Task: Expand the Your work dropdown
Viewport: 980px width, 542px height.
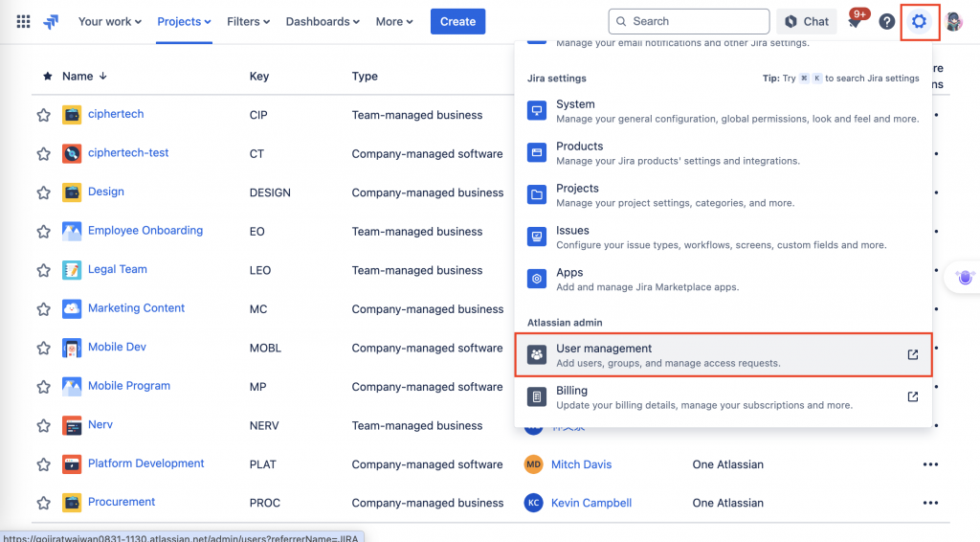Action: click(x=109, y=22)
